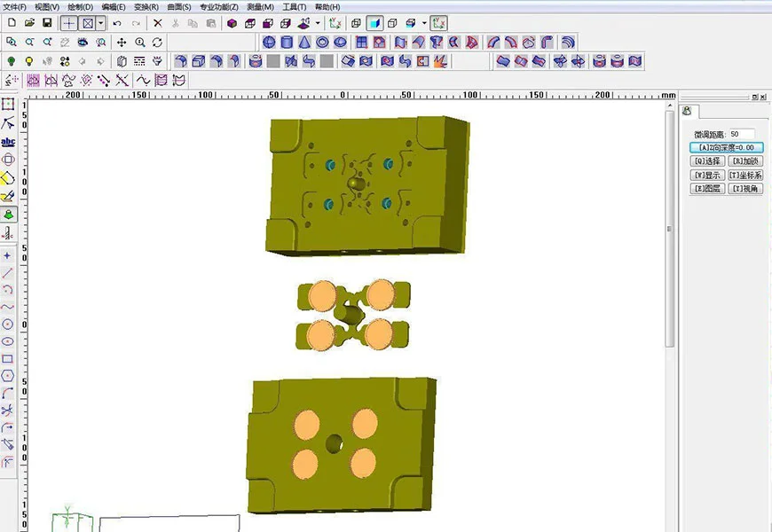
Task: Open the 测量(M) menu
Action: point(261,7)
